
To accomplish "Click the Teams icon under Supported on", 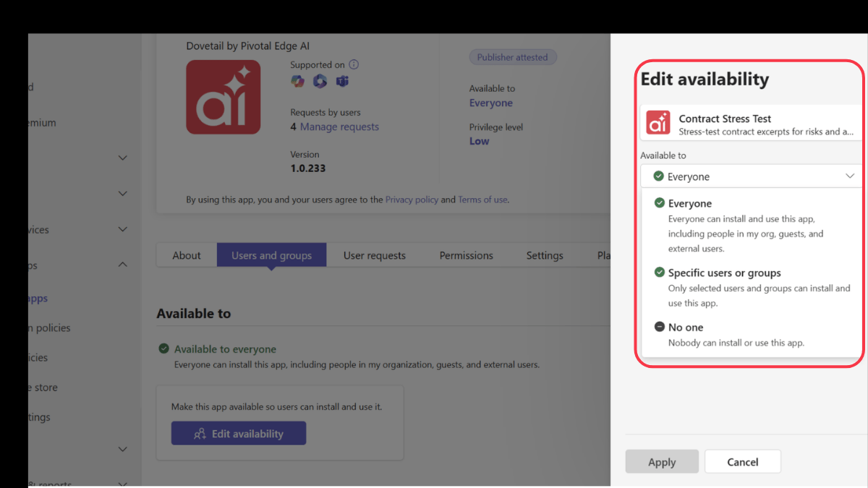I will [342, 81].
